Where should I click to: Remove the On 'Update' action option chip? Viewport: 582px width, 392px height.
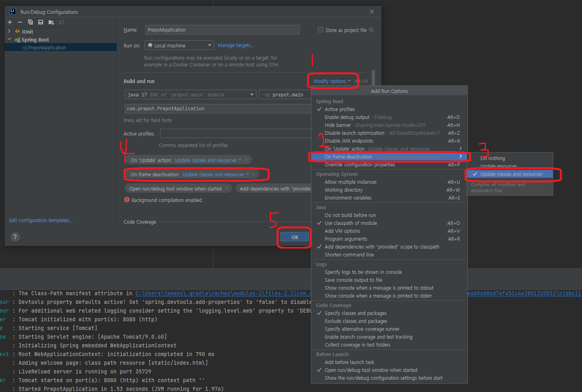click(x=246, y=160)
